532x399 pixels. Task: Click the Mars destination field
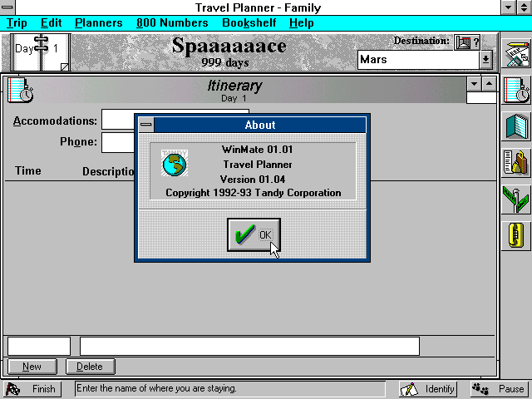(x=418, y=60)
